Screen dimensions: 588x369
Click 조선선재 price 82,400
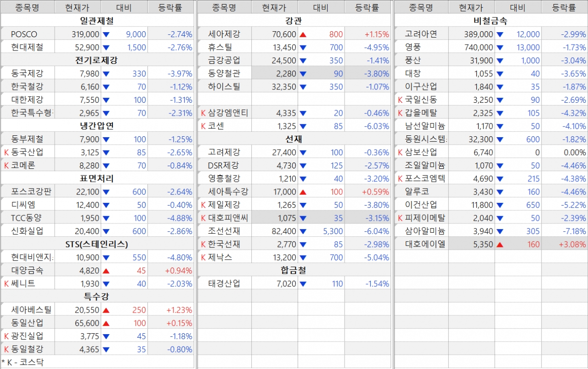pyautogui.click(x=284, y=231)
